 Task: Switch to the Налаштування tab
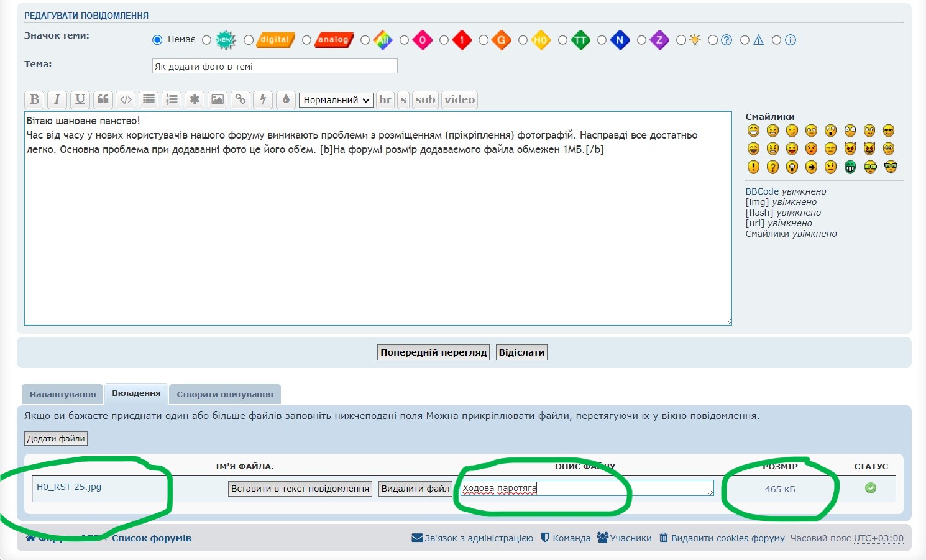click(x=63, y=394)
